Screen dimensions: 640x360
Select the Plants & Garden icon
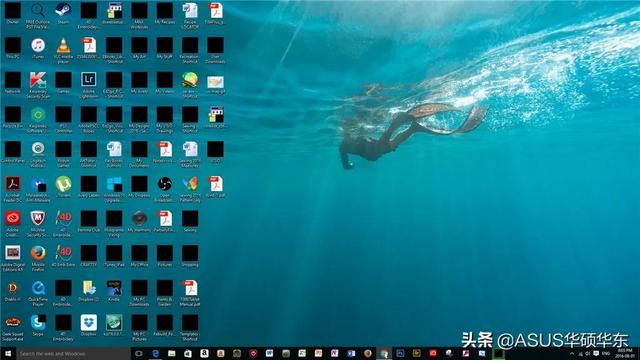pyautogui.click(x=164, y=288)
